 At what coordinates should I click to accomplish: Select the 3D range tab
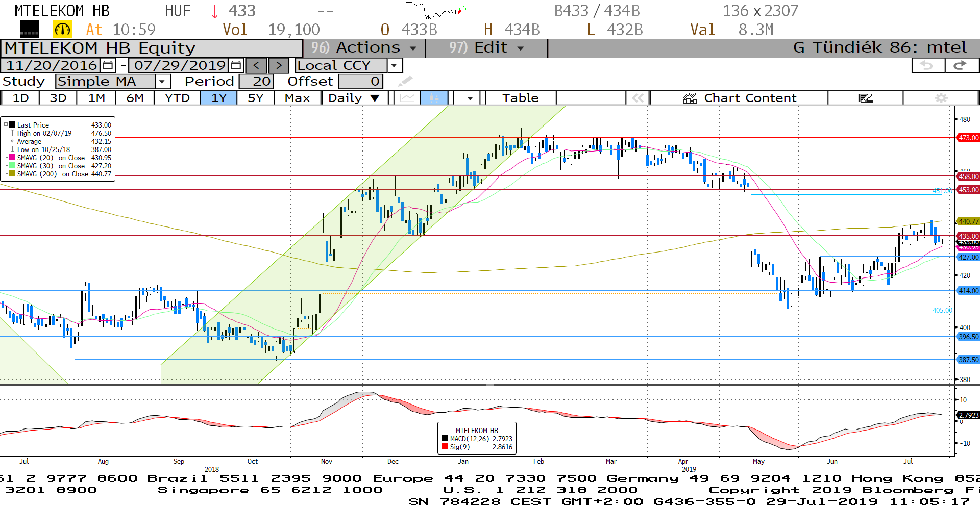coord(58,98)
